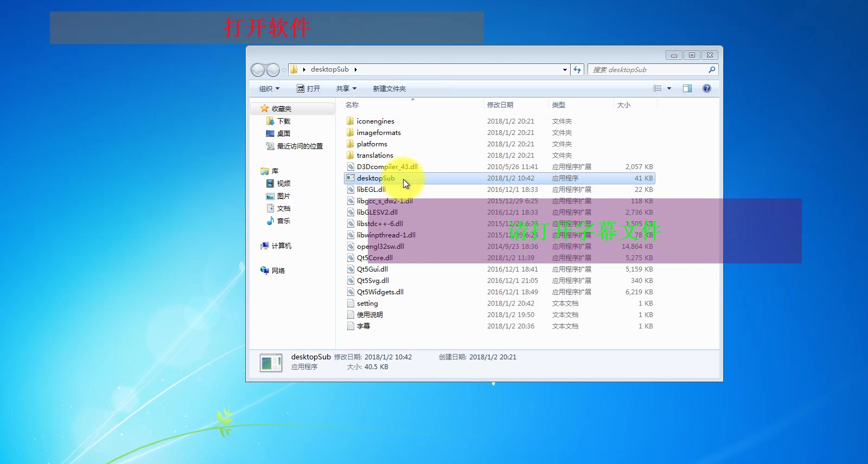The image size is (868, 464).
Task: Click the desktopSub application icon
Action: [350, 178]
